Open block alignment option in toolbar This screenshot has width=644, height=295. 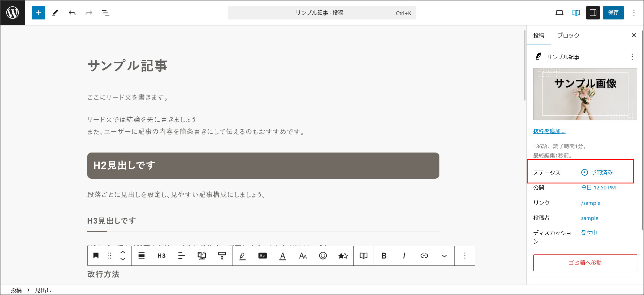click(142, 256)
